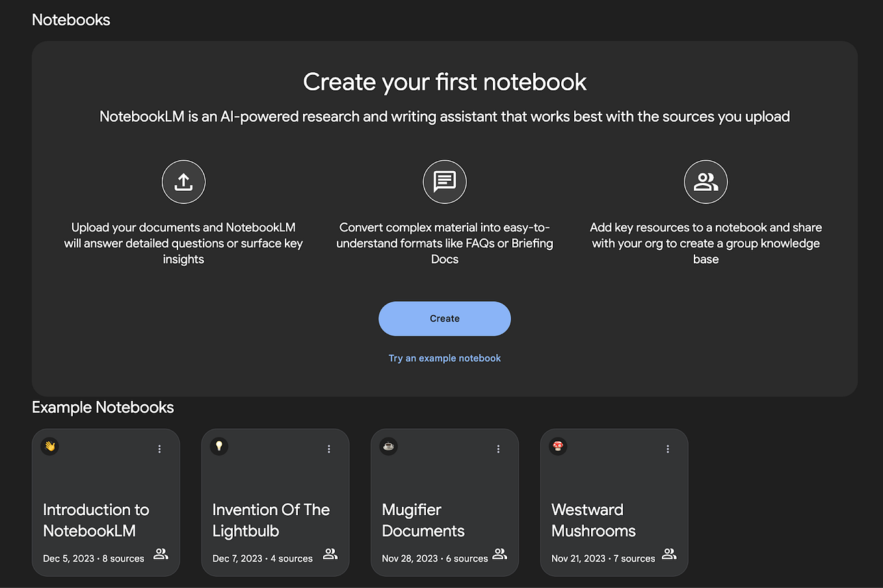Screen dimensions: 883x588
Task: Click the Notebooks page heading
Action: tap(71, 19)
